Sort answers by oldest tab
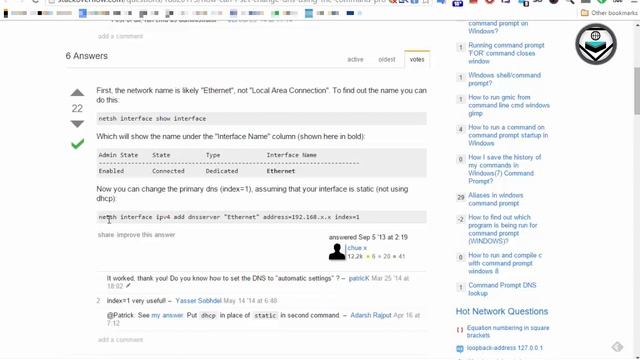The width and height of the screenshot is (640, 360). [387, 59]
